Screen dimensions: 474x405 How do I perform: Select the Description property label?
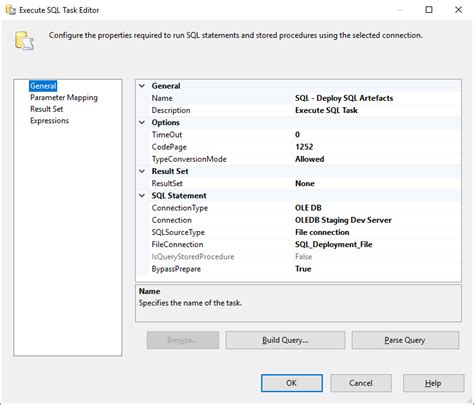click(171, 110)
